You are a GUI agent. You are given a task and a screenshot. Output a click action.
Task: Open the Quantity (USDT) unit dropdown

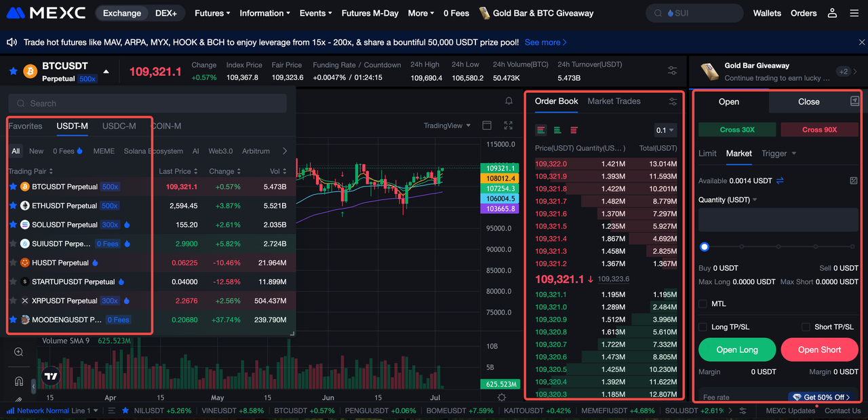point(728,200)
